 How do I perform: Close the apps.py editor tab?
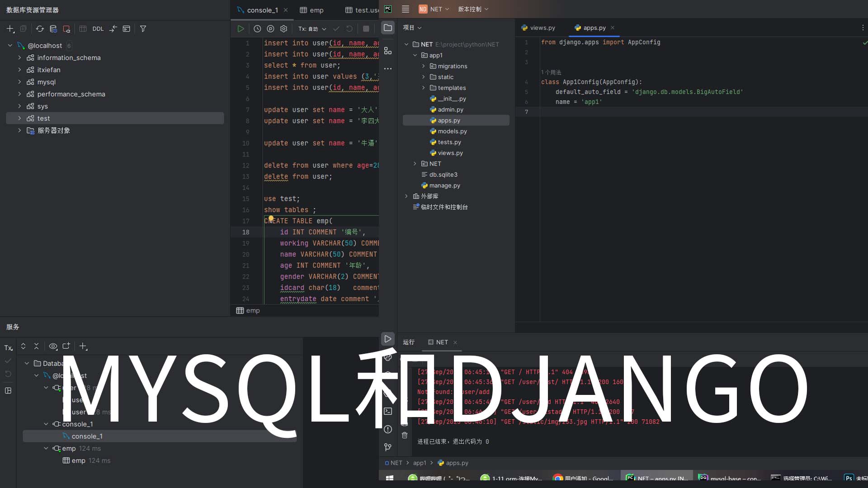tap(613, 28)
